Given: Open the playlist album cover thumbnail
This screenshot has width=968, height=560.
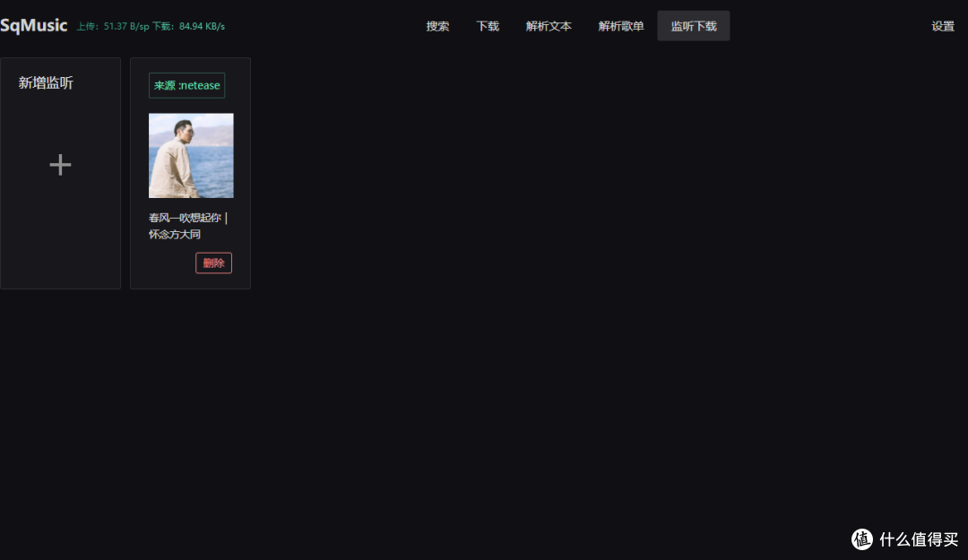Looking at the screenshot, I should [191, 155].
